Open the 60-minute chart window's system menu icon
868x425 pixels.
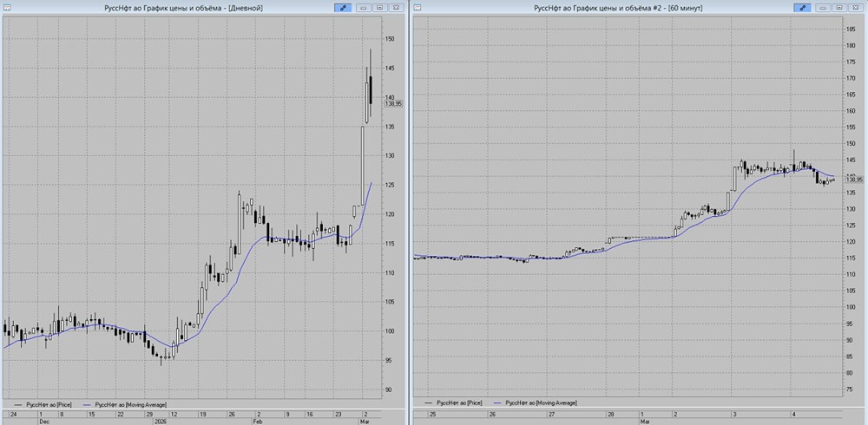click(418, 7)
